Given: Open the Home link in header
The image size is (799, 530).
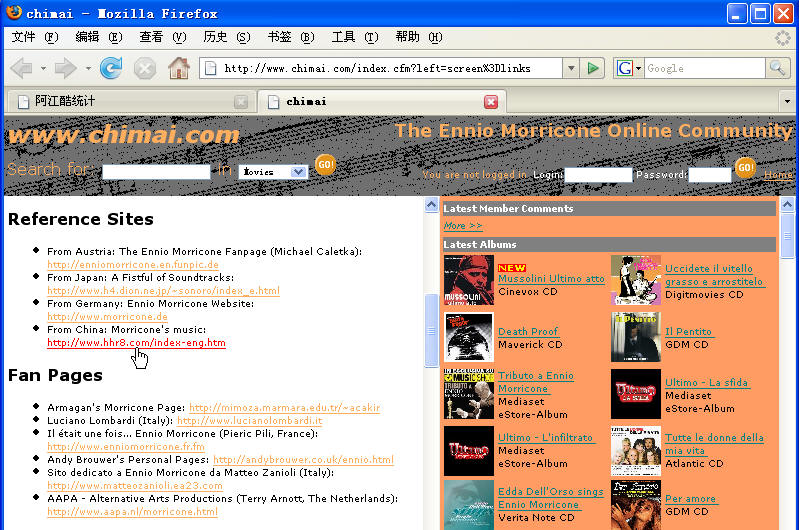Looking at the screenshot, I should point(778,175).
